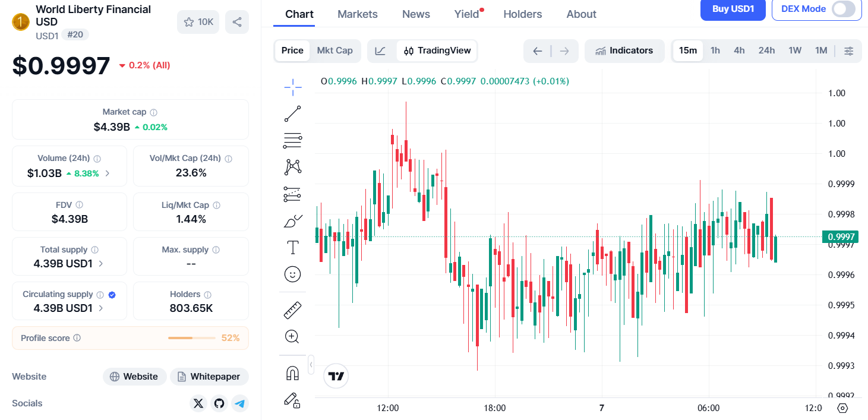Open chart axis settings hexagon icon
This screenshot has width=868, height=420.
click(x=842, y=408)
